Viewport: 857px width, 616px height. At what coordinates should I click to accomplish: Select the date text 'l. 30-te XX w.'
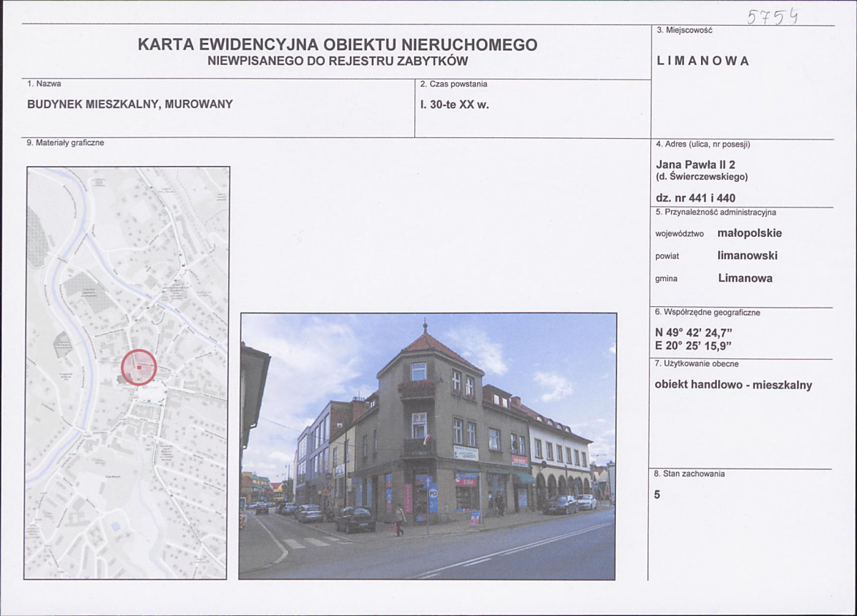454,104
